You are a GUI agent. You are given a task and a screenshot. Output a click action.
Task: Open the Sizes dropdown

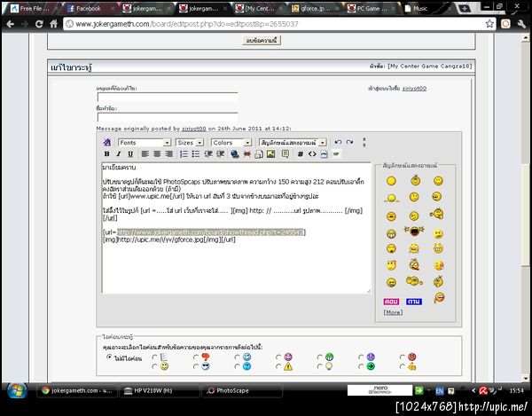click(190, 143)
